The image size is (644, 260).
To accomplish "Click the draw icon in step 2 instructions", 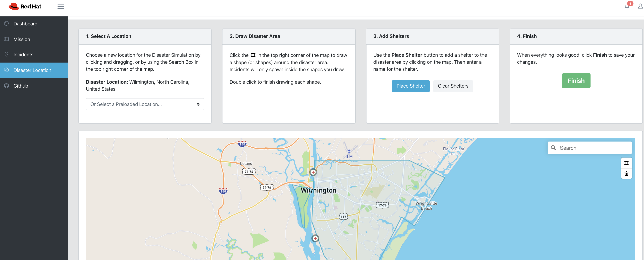I will pyautogui.click(x=253, y=55).
